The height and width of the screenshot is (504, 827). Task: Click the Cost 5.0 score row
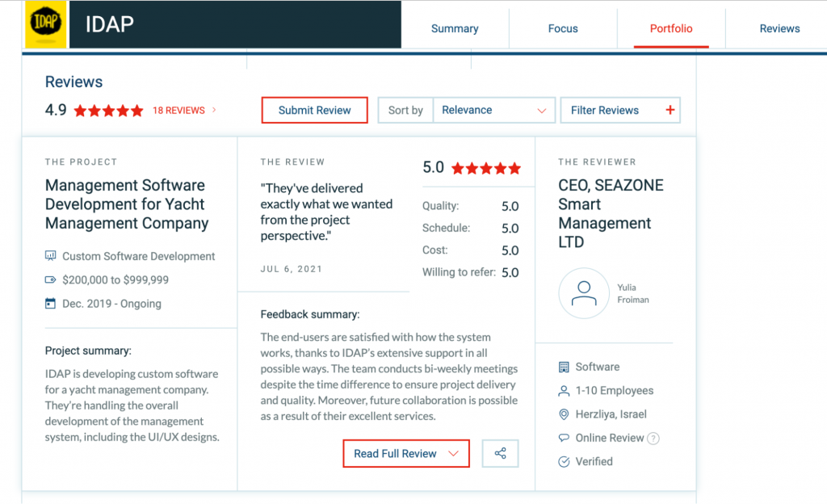coord(471,250)
